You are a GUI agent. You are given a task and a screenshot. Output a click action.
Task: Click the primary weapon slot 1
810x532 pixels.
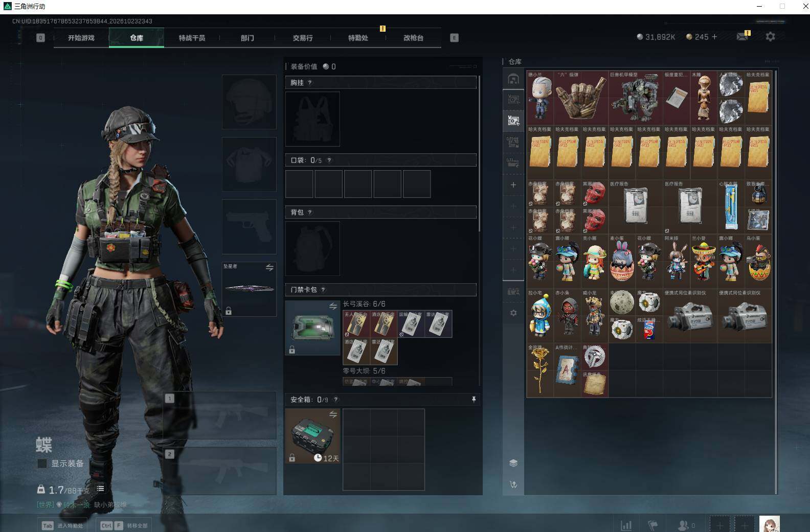(x=219, y=415)
